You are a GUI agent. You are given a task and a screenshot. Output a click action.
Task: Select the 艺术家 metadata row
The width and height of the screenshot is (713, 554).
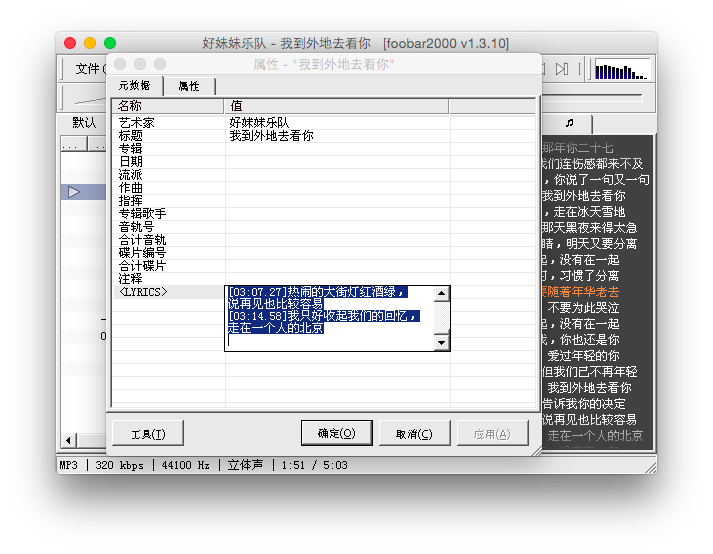coord(324,122)
